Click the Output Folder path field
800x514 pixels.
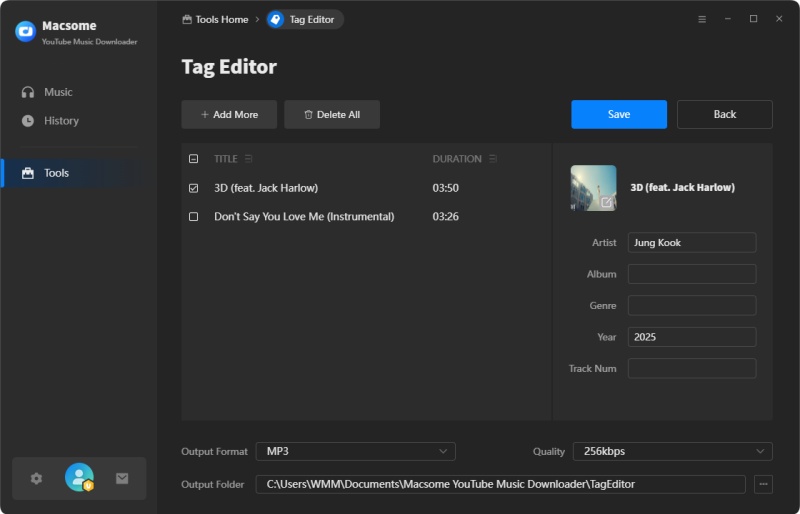501,484
